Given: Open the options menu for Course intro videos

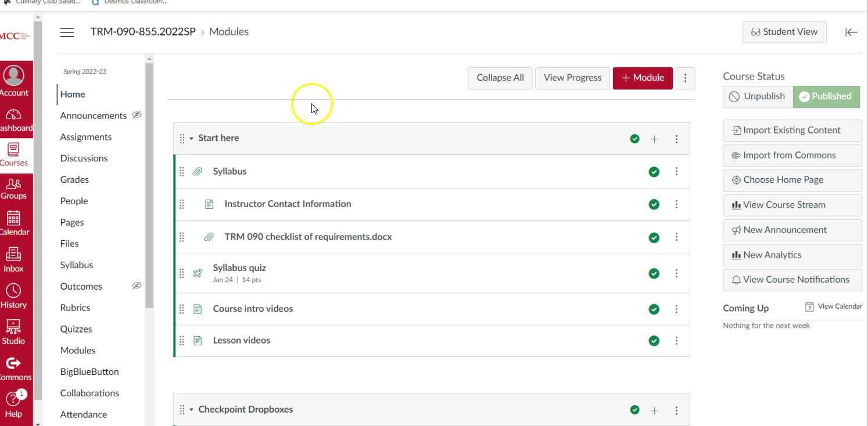Looking at the screenshot, I should [x=676, y=309].
